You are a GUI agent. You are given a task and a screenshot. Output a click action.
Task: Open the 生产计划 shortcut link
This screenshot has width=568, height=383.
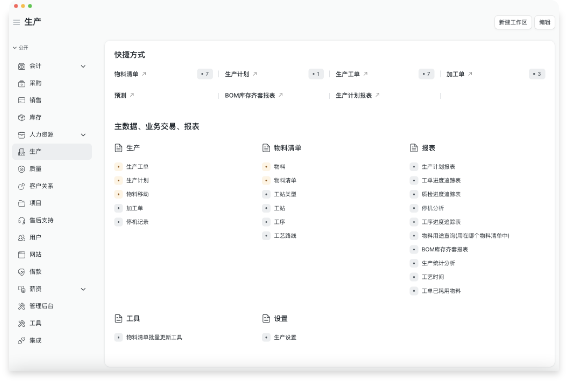pos(237,74)
